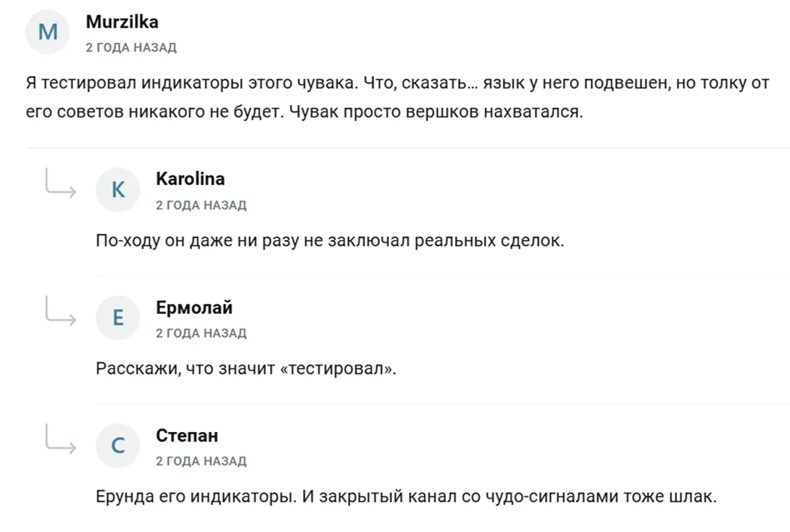Click Murzilka's round 'M' avatar
Viewport: 790px width, 532px height.
(48, 32)
